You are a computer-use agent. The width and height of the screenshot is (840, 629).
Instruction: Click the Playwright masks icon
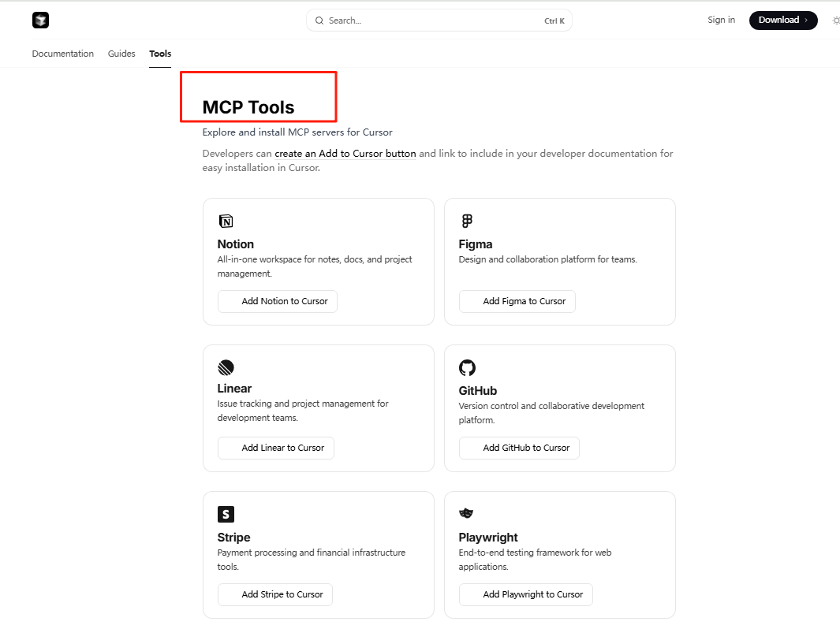[x=467, y=513]
